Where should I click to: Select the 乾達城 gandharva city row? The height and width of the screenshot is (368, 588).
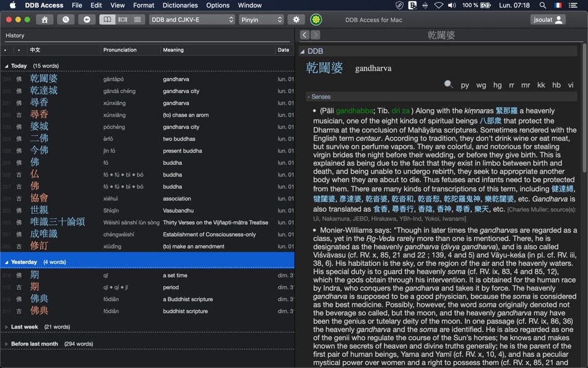(x=148, y=91)
